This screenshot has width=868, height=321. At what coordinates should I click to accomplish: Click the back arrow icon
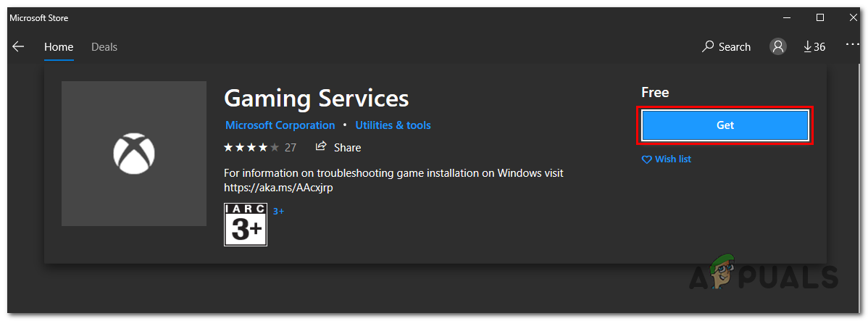coord(18,46)
